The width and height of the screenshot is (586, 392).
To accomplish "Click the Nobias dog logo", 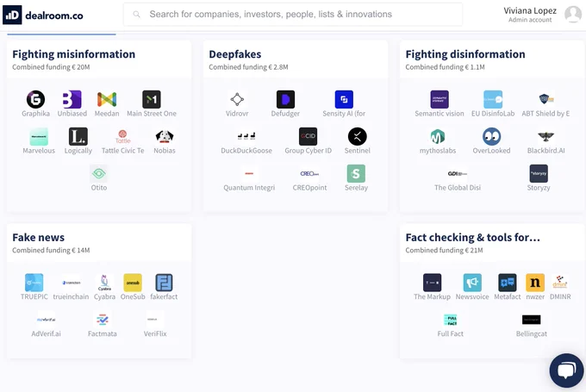I will coord(165,136).
